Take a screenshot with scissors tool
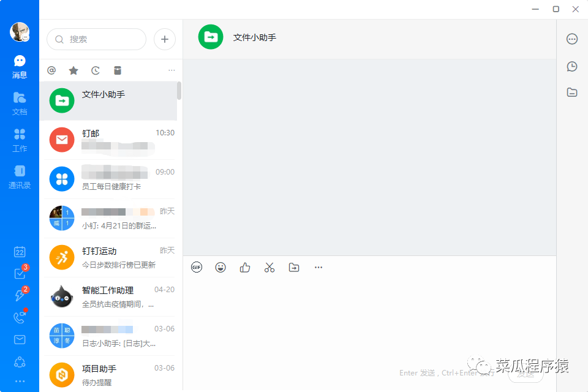Screen dimensions: 588x392 coord(269,268)
